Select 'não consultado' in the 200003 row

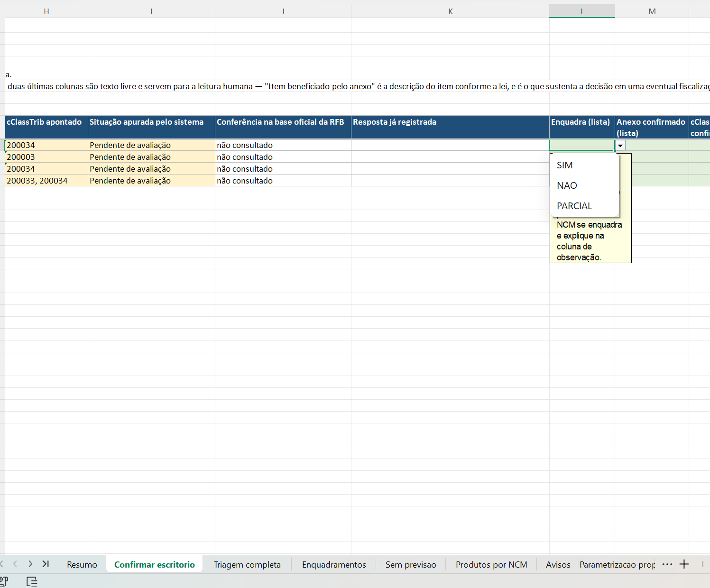click(x=283, y=157)
